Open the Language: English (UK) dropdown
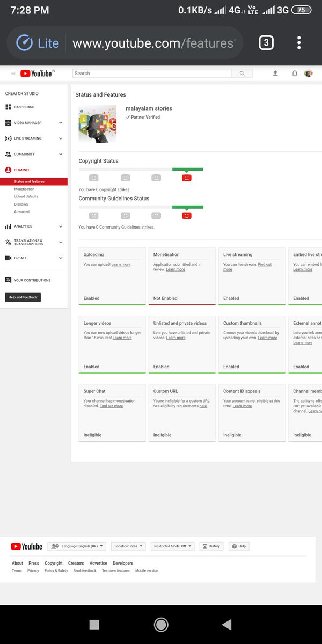Screen dimensions: 322x644 (x=77, y=546)
